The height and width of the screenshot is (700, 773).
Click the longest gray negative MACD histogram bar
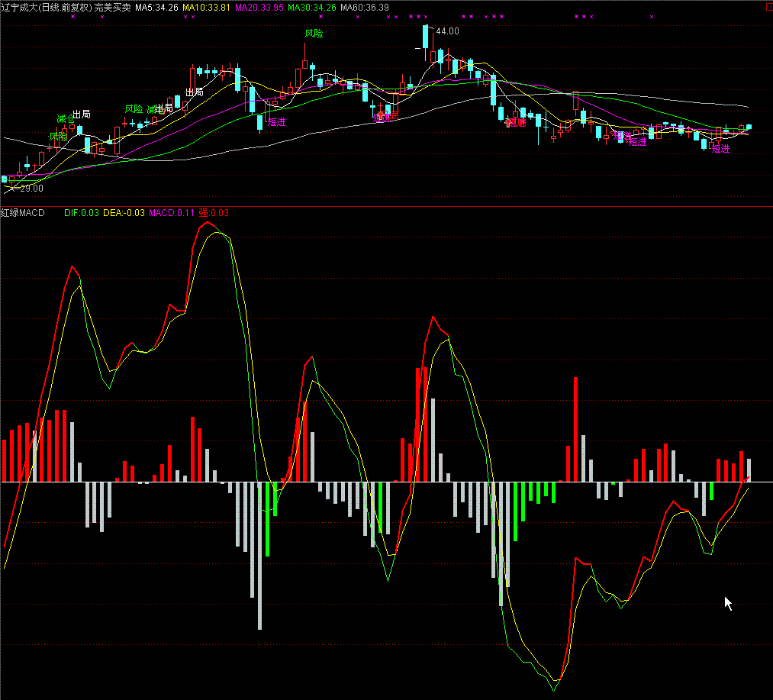[259, 556]
